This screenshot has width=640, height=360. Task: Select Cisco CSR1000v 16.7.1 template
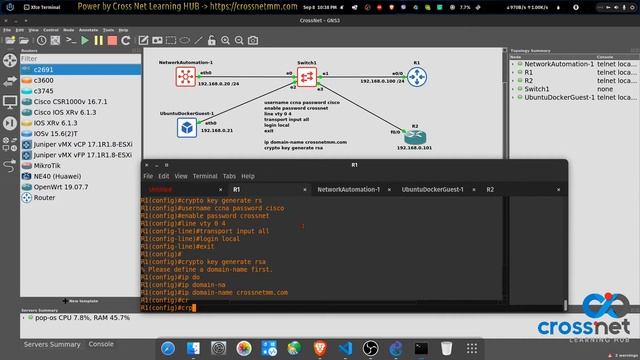point(80,102)
